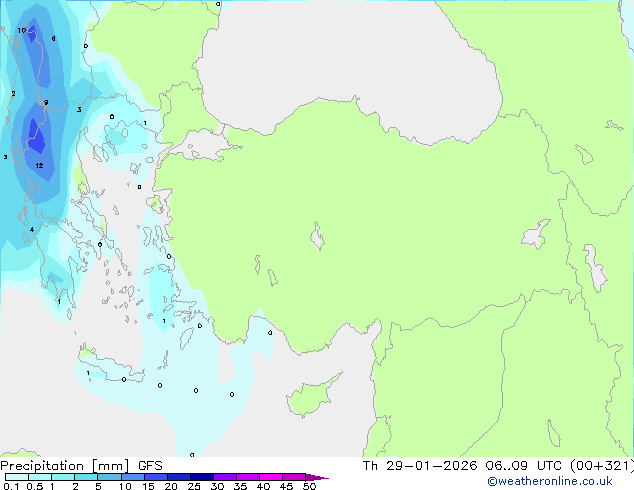
Task: Select the 35–40 mm legend color swatch
Action: [x=247, y=477]
